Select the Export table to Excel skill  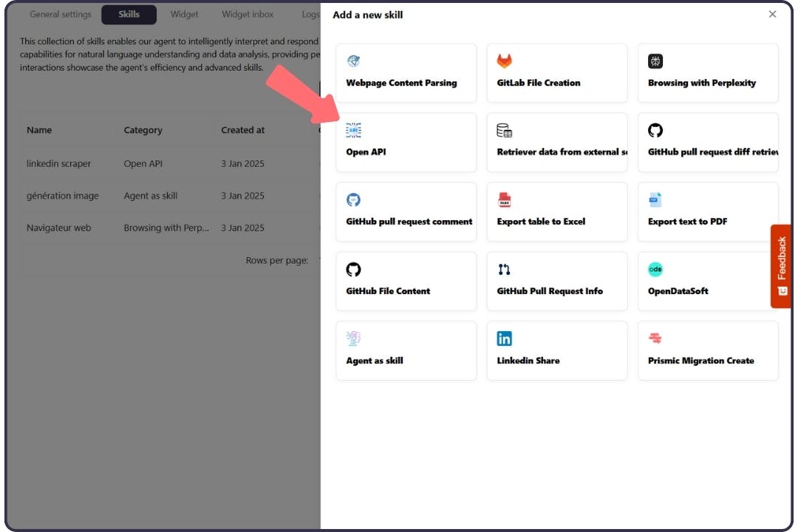pyautogui.click(x=557, y=212)
